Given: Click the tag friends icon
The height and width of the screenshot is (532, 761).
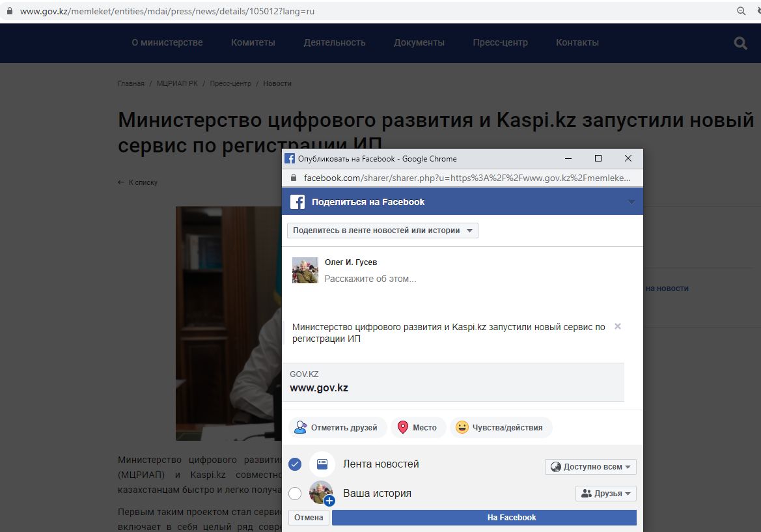Looking at the screenshot, I should 300,427.
